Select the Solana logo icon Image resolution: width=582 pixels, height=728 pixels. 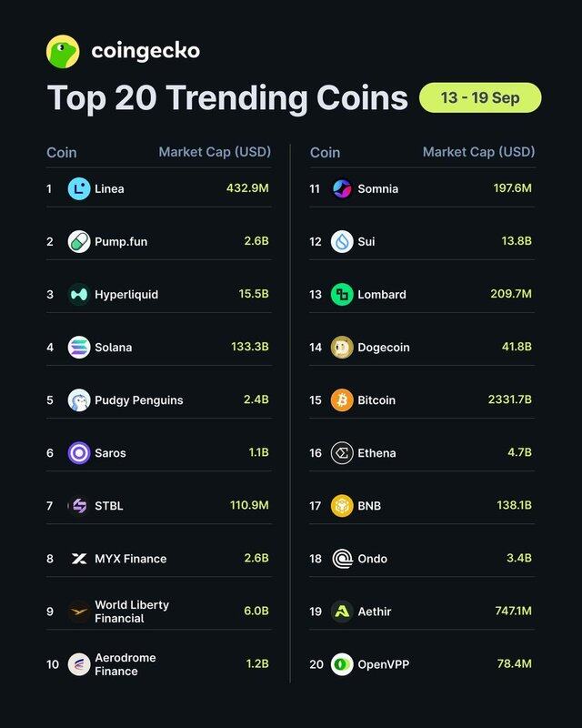79,348
